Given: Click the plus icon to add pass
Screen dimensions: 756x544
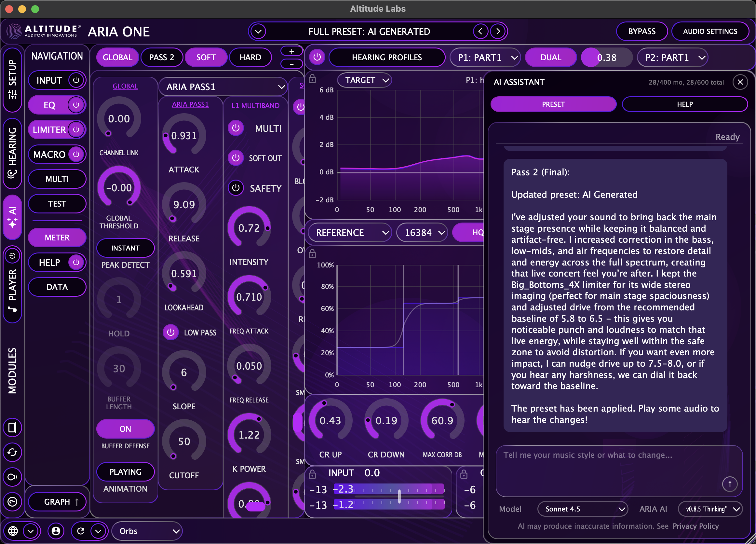Looking at the screenshot, I should click(292, 51).
